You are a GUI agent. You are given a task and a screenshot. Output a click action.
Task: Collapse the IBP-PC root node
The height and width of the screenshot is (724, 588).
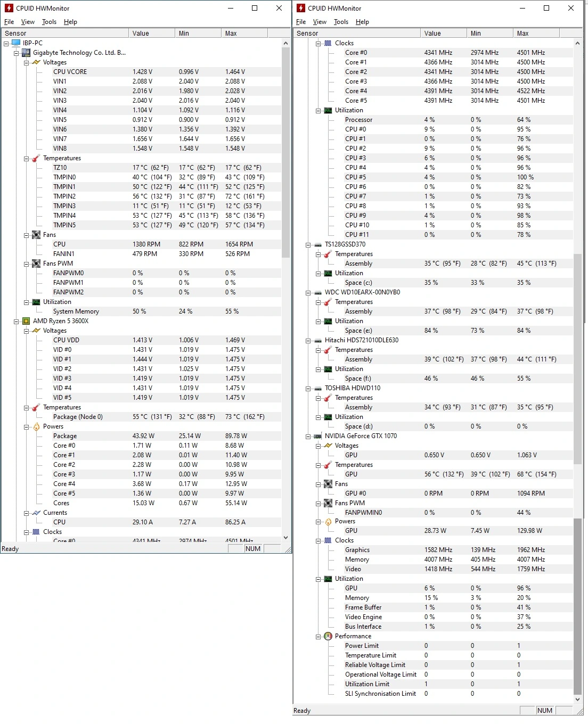[6, 43]
